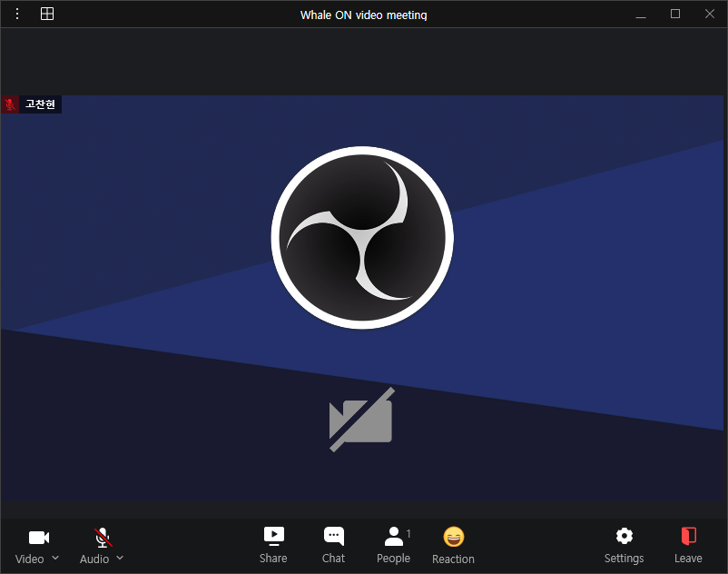Leave the meeting

(x=688, y=545)
